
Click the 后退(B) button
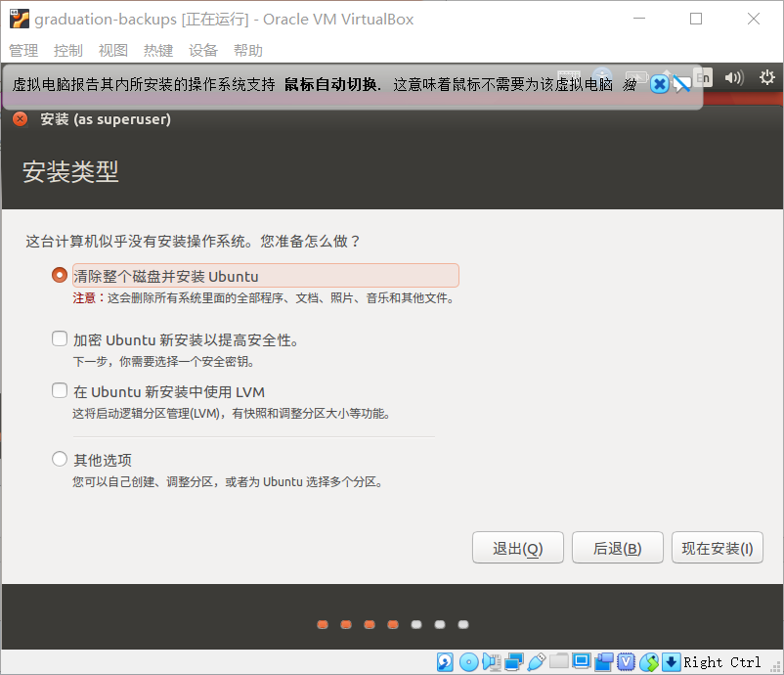618,548
